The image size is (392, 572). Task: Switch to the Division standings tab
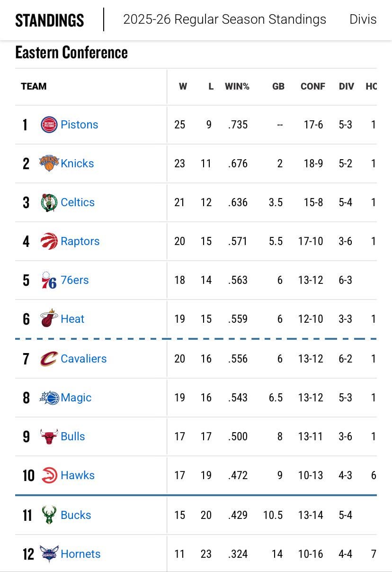coord(363,19)
